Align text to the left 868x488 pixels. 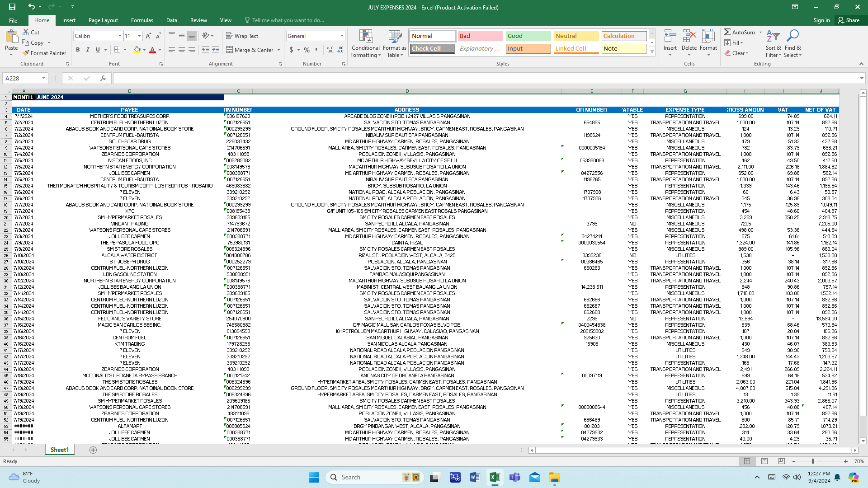[x=172, y=50]
